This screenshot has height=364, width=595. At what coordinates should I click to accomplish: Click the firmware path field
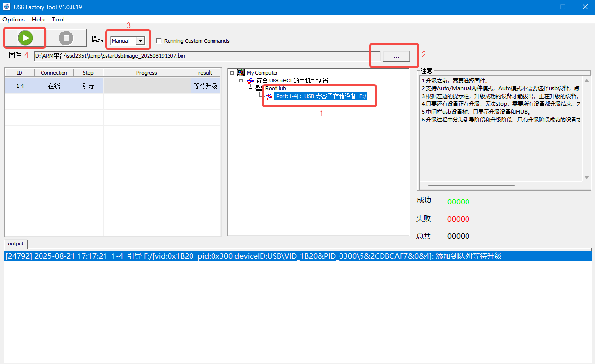[x=207, y=56]
